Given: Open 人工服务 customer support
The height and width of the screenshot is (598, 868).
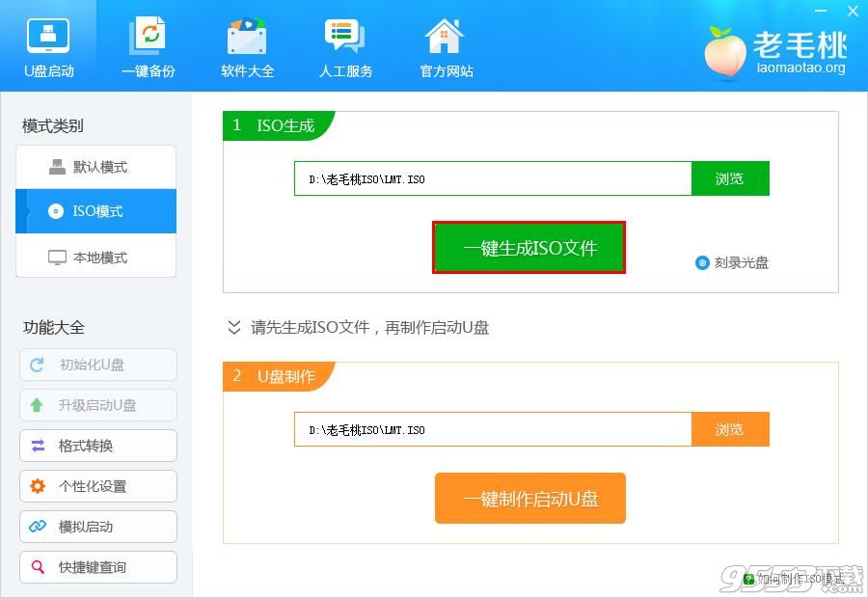Looking at the screenshot, I should point(345,43).
